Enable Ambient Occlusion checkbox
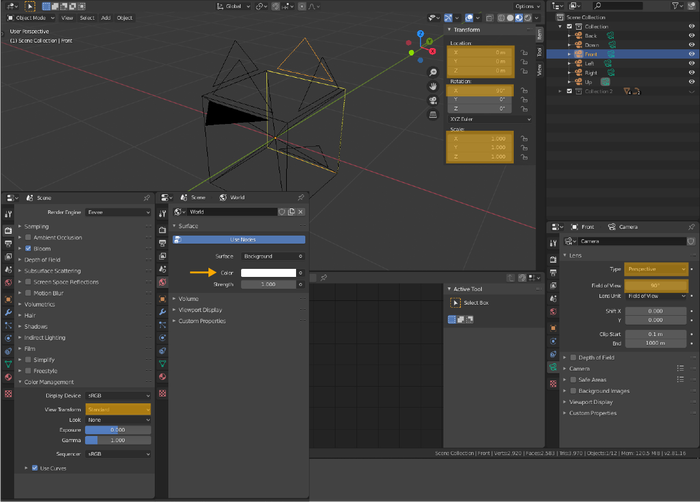Viewport: 700px width, 502px height. tap(28, 238)
